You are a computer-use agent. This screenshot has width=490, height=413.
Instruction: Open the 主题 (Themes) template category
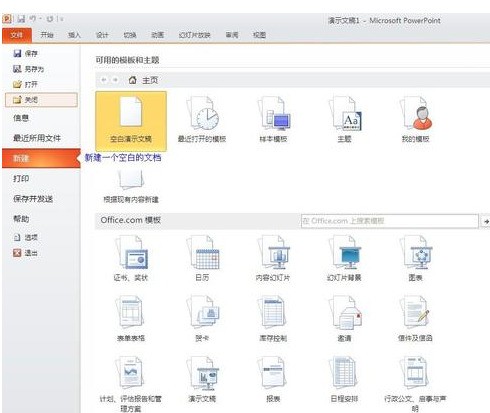(344, 120)
